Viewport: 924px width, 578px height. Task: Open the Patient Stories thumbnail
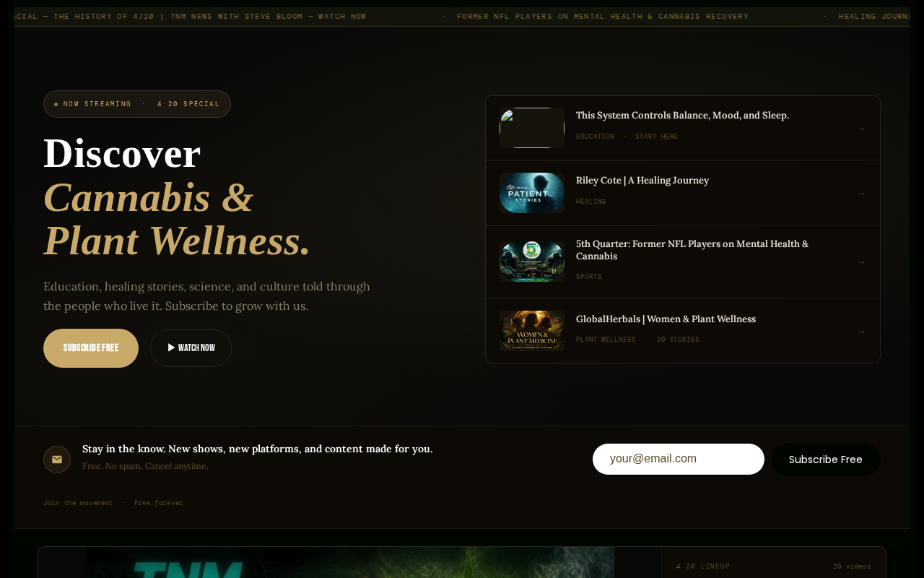(x=532, y=193)
